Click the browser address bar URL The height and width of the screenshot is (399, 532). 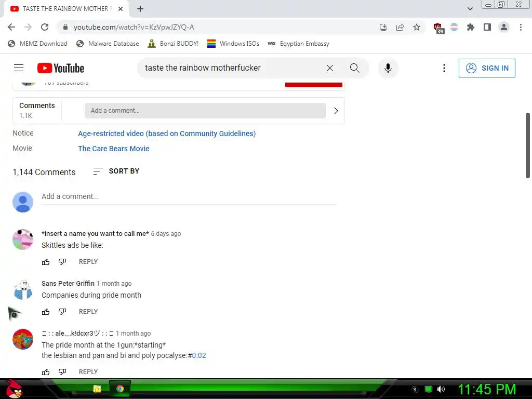pos(134,27)
